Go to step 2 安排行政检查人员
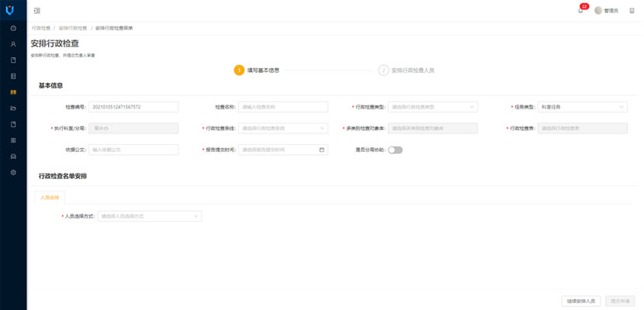Image resolution: width=644 pixels, height=310 pixels. 407,70
